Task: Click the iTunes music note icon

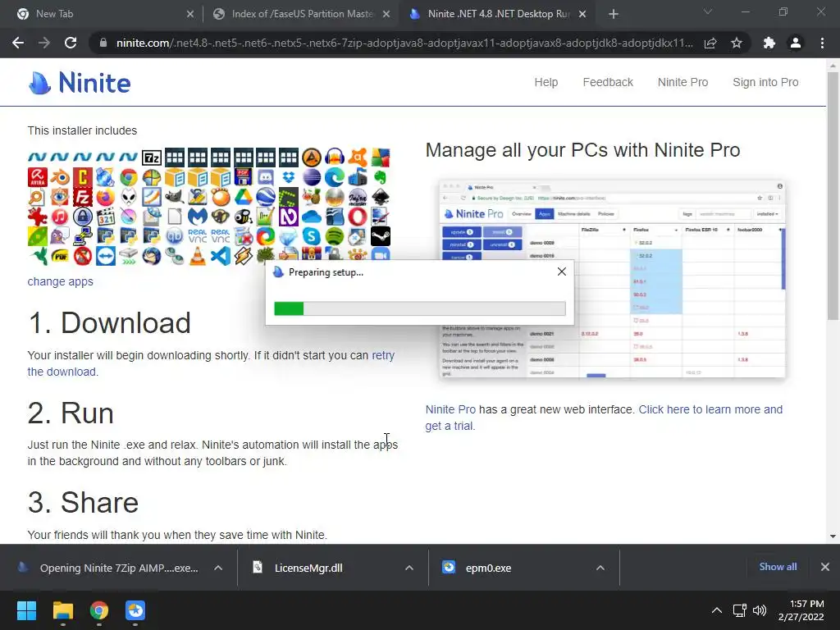Action: click(60, 217)
